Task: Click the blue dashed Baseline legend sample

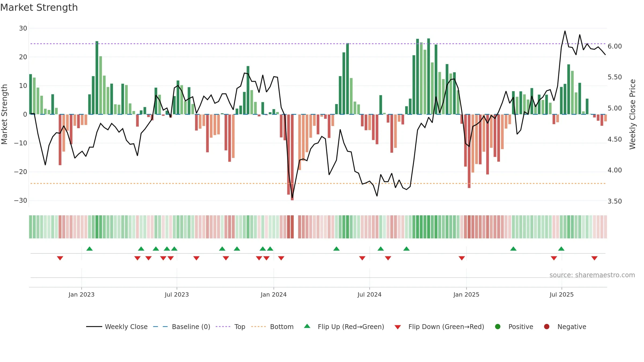Action: click(160, 327)
